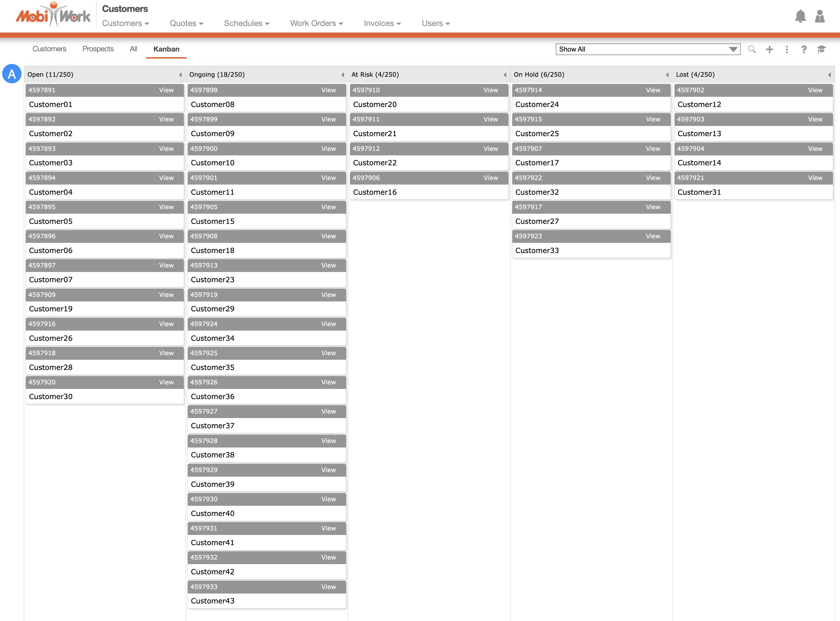840x621 pixels.
Task: Click View on card 4597923
Action: pyautogui.click(x=653, y=236)
